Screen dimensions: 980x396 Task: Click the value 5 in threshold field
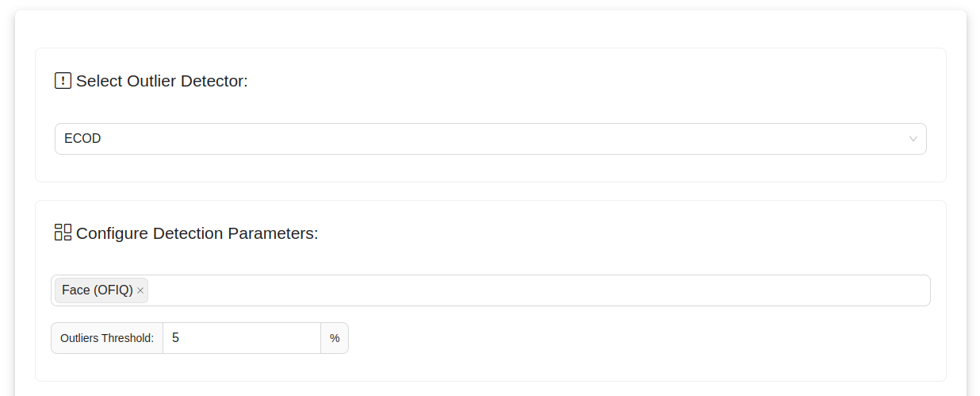175,338
